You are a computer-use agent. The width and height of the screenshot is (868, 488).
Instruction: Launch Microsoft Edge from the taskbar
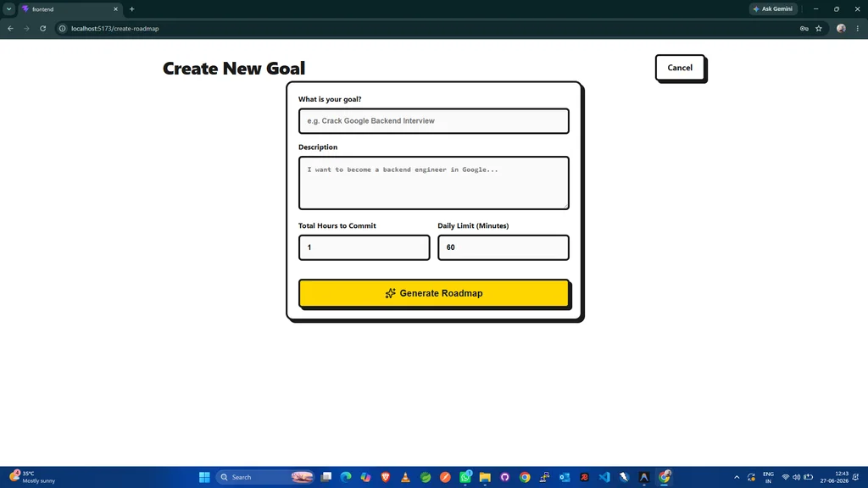click(x=346, y=477)
